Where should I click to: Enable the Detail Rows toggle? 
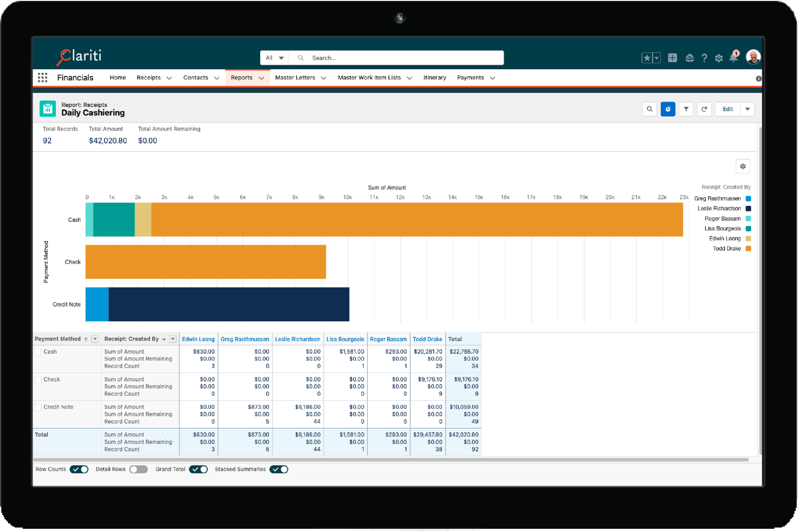tap(138, 469)
